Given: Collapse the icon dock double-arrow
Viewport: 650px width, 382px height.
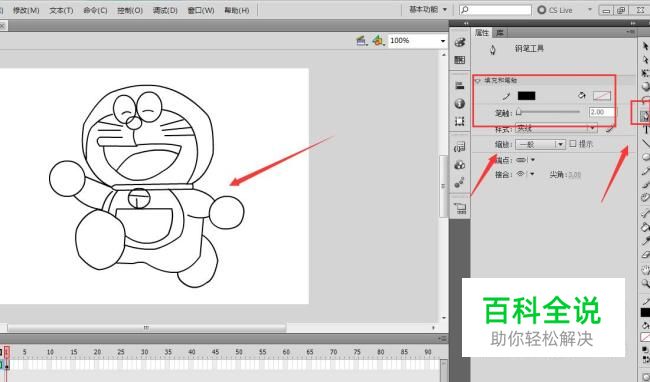Looking at the screenshot, I should point(466,23).
